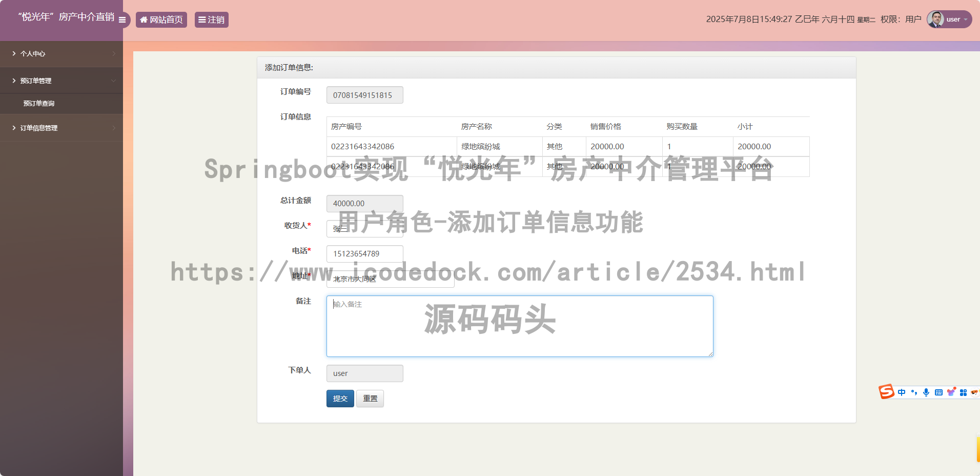Click the 下单人 field showing user
Image resolution: width=980 pixels, height=476 pixels.
coord(365,373)
